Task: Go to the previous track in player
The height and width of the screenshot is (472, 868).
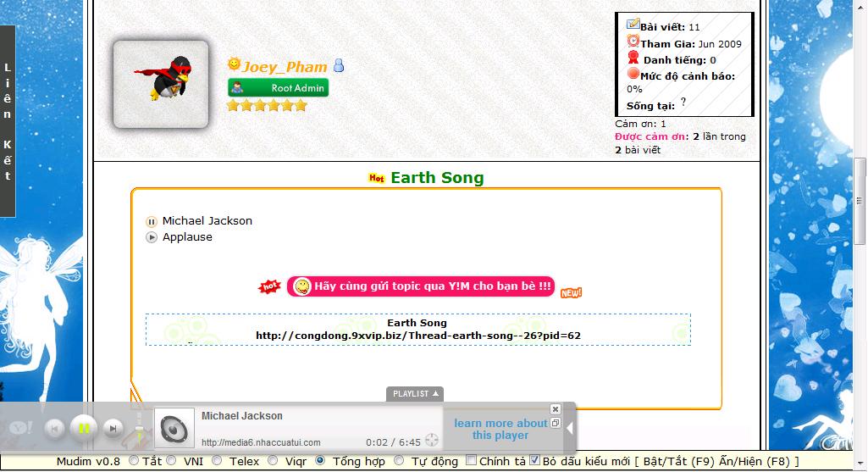Action: (54, 430)
